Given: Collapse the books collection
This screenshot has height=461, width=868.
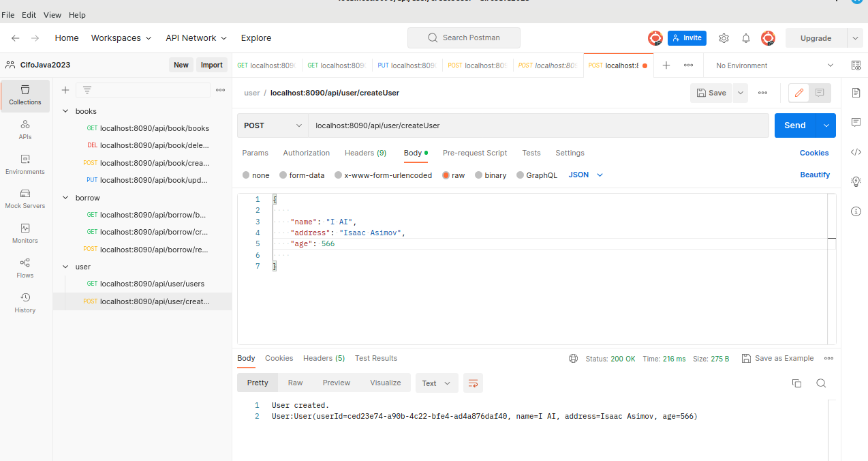Looking at the screenshot, I should coord(65,111).
